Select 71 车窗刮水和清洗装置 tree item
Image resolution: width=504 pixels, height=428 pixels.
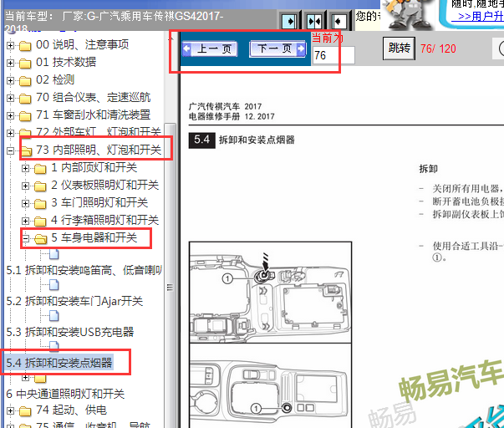click(x=94, y=115)
